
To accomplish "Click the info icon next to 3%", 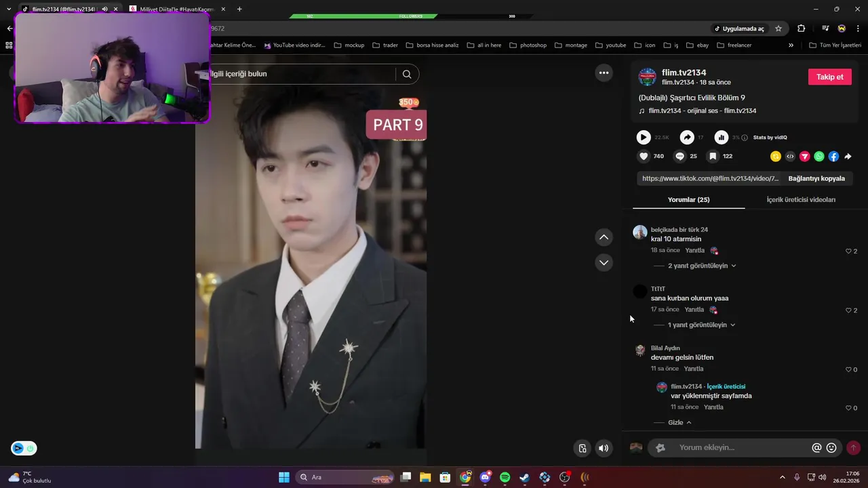I will coord(745,138).
